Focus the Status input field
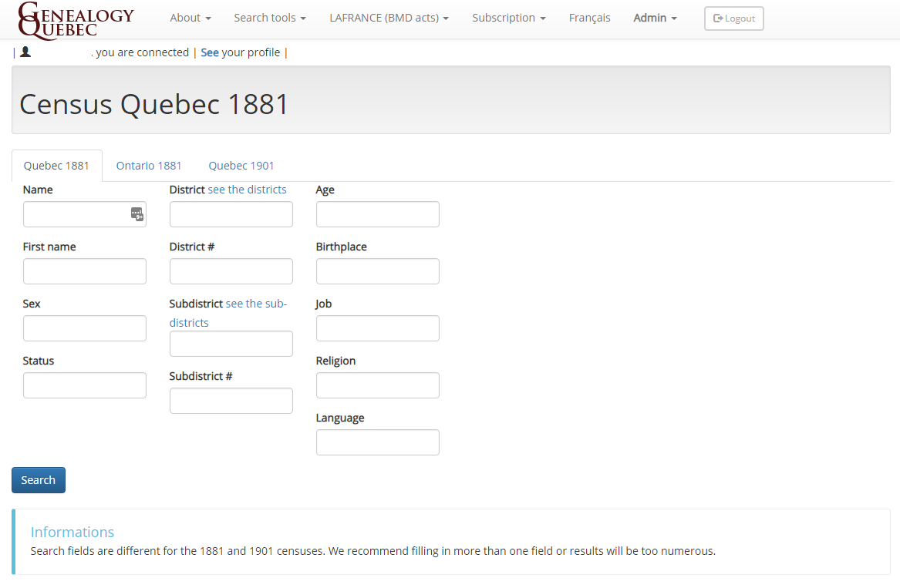Image resolution: width=900 pixels, height=588 pixels. (84, 385)
